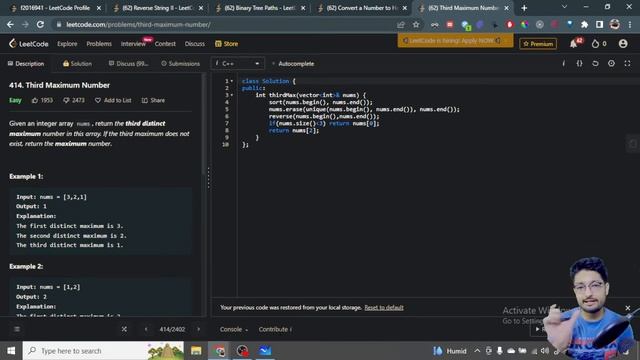
Task: Open editor info icon beside curly braces
Action: (564, 63)
